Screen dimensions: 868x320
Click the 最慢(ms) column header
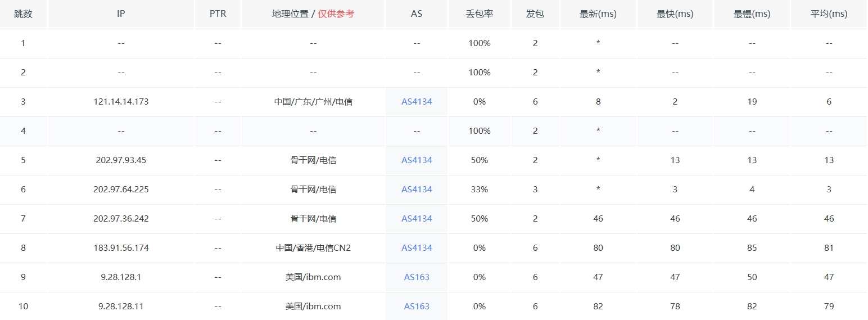point(752,14)
